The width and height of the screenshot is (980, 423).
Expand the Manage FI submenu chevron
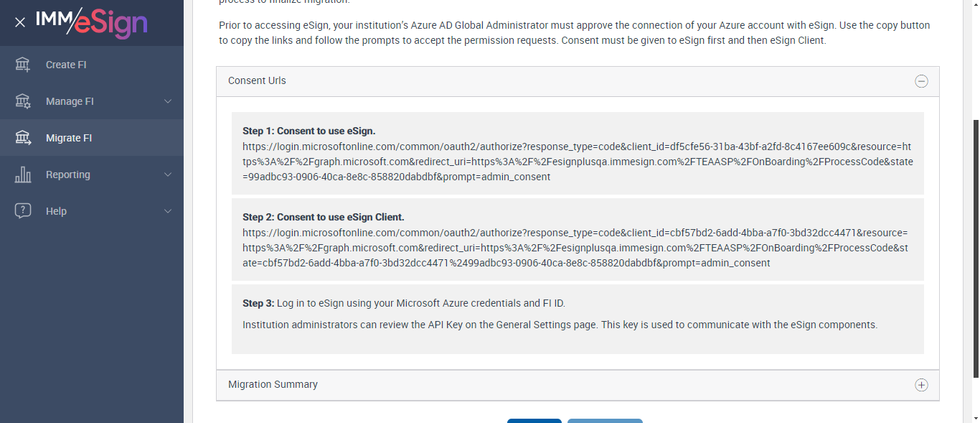click(168, 101)
